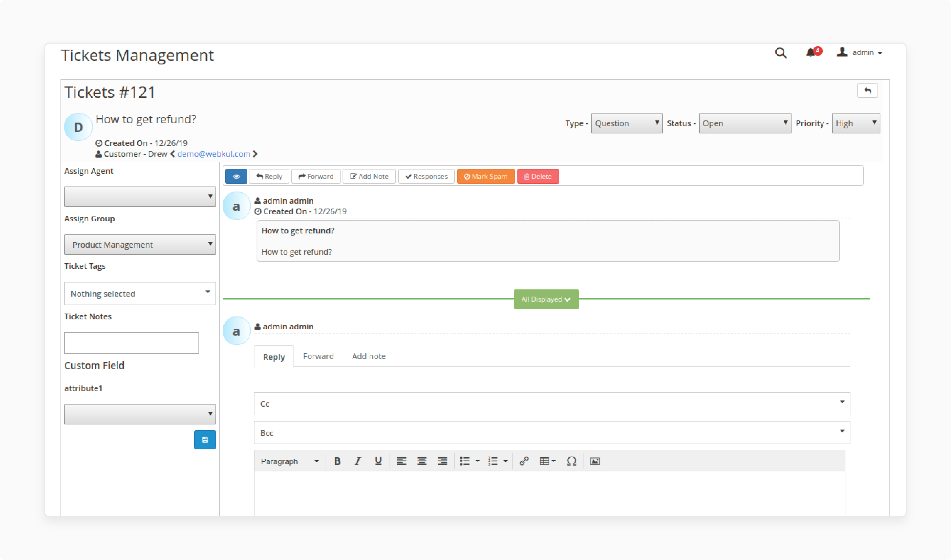
Task: Toggle the blue eye view button
Action: coord(236,176)
